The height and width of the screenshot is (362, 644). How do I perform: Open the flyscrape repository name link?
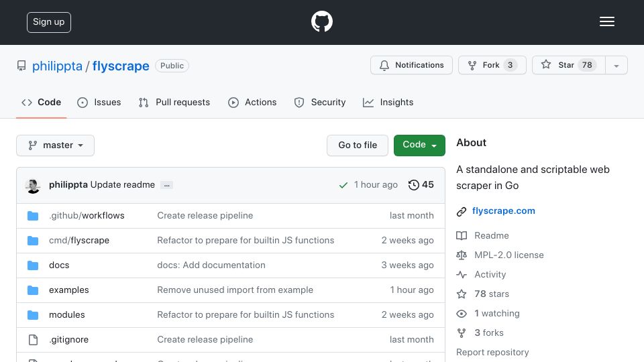pyautogui.click(x=121, y=66)
